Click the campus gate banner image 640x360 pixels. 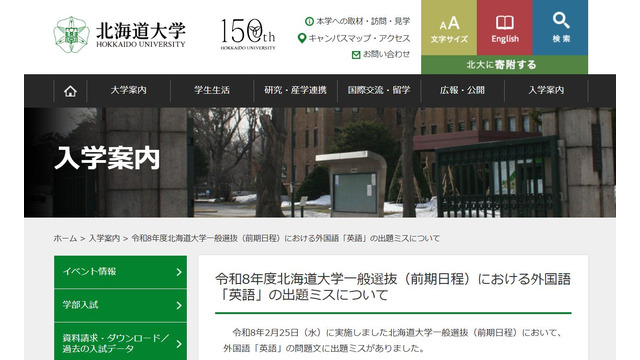320,162
